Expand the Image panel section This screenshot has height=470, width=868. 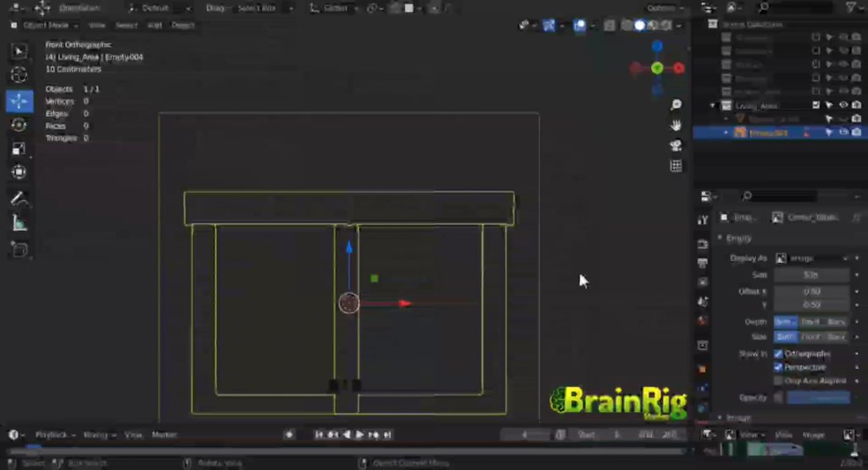click(x=721, y=417)
